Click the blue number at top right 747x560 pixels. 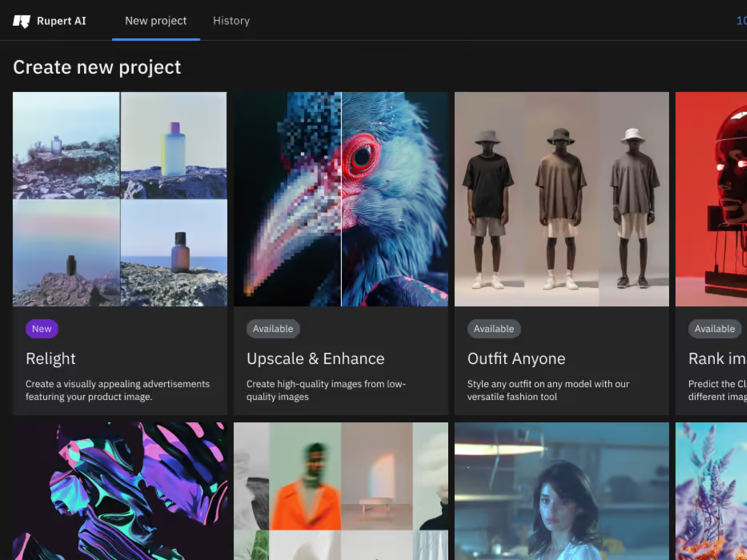[741, 21]
